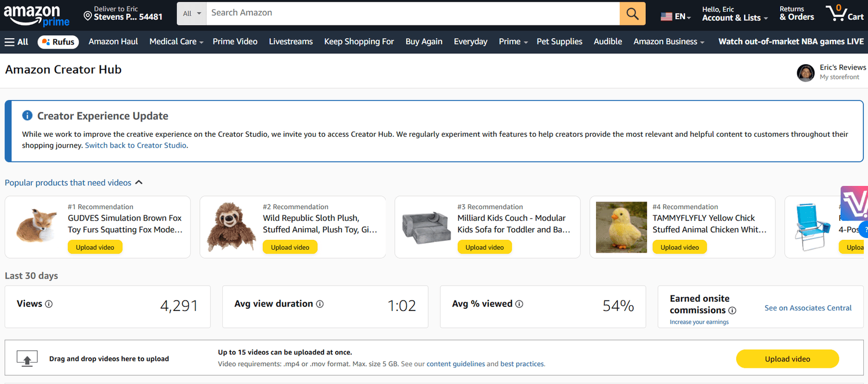Open the All hamburger menu
This screenshot has height=384, width=868.
click(16, 42)
